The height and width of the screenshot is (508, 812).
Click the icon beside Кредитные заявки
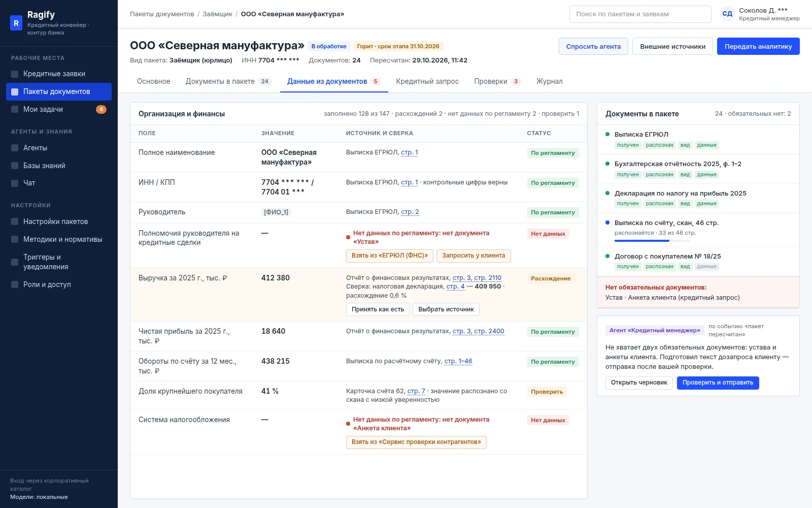(15, 74)
